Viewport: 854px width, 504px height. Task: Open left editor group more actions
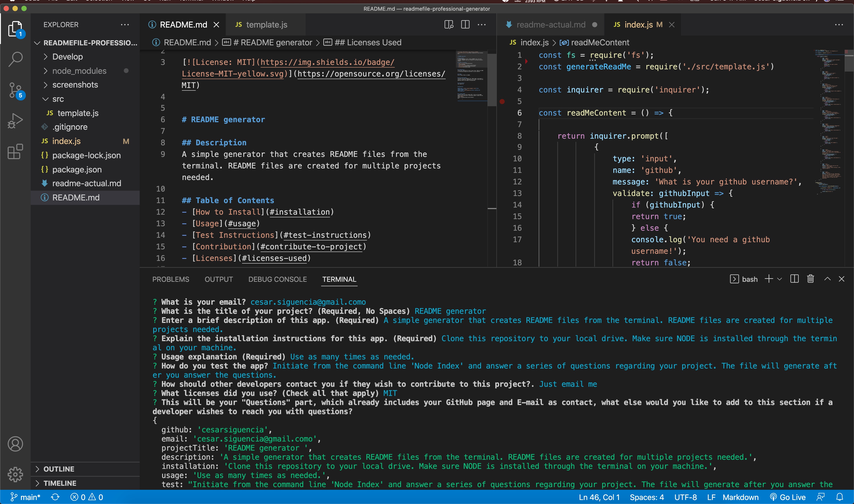click(x=481, y=25)
